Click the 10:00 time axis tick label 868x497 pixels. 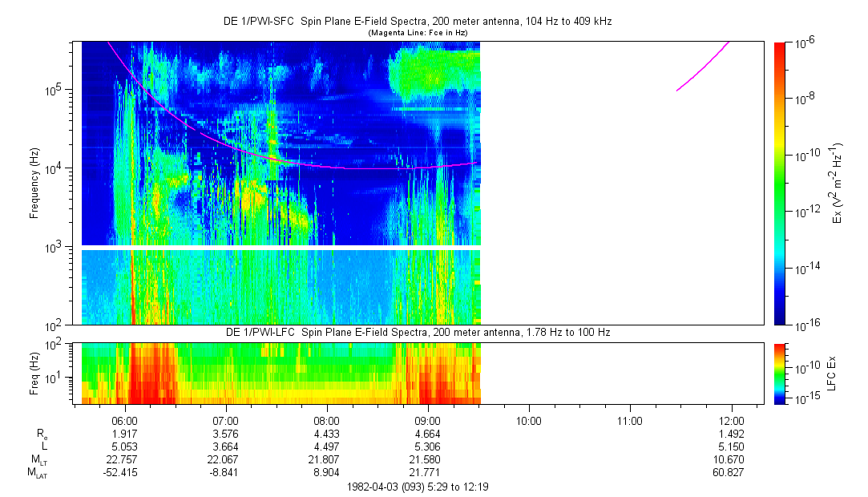(x=529, y=420)
